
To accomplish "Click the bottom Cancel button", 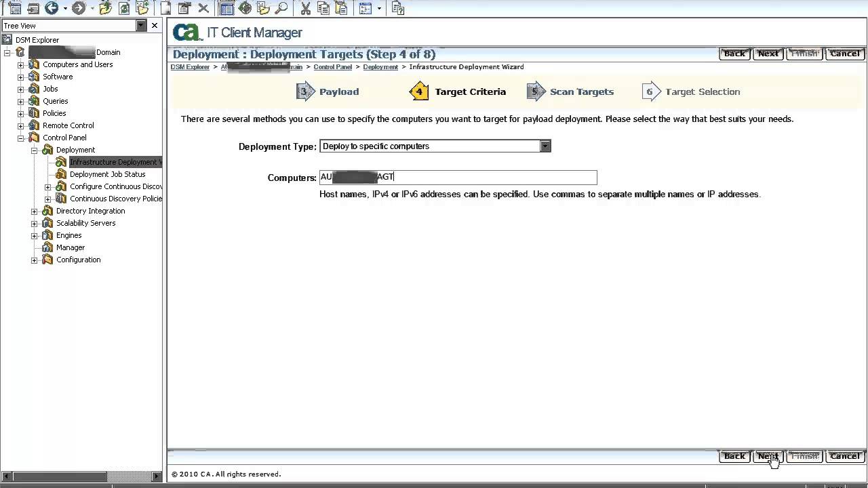I will [845, 456].
